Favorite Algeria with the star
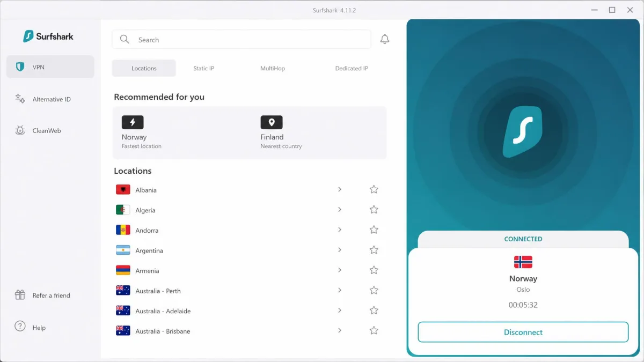Viewport: 644px width, 362px height. 374,210
